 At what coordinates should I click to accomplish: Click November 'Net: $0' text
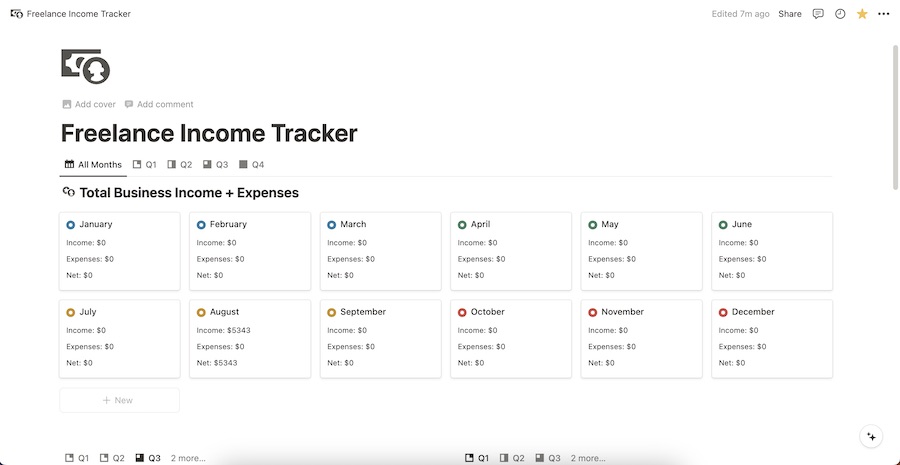(x=602, y=363)
